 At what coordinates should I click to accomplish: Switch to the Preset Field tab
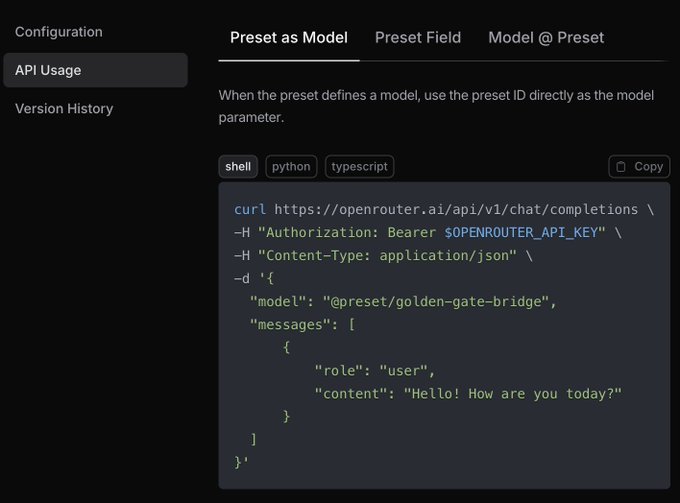(418, 38)
